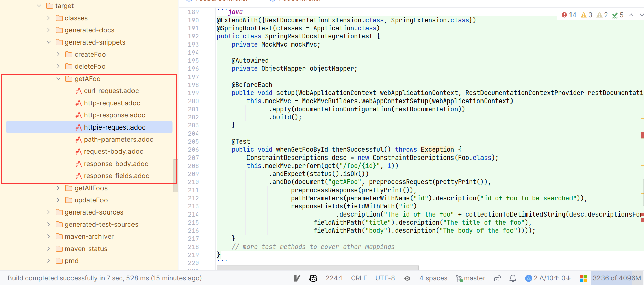Go to previous highlighted error arrow
The image size is (644, 285).
(631, 15)
